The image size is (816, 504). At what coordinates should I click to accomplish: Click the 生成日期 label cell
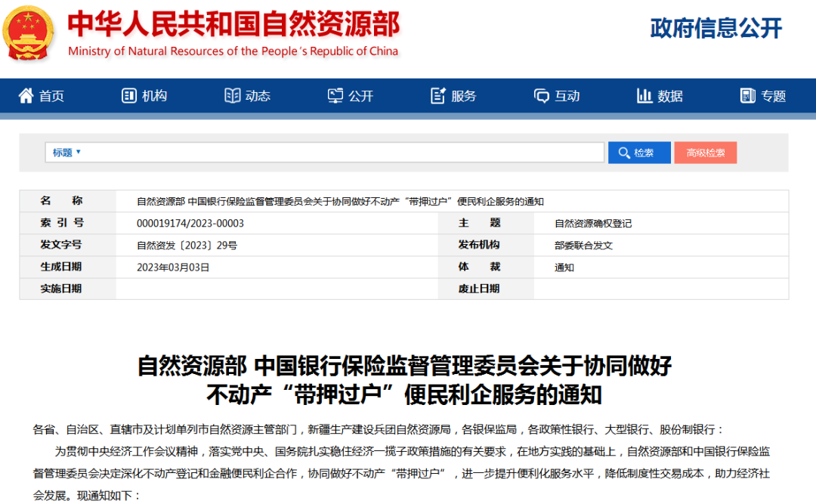tap(68, 267)
